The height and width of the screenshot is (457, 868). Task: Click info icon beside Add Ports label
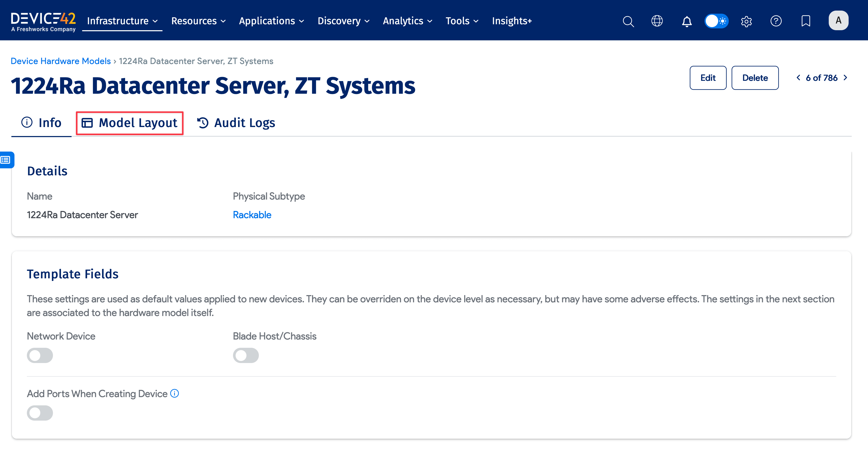point(175,393)
